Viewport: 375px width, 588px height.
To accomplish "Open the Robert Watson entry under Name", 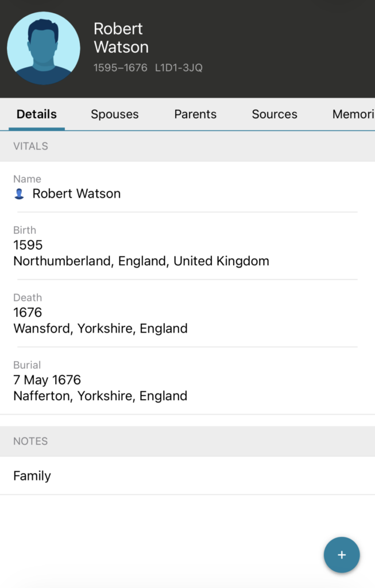I will click(76, 194).
